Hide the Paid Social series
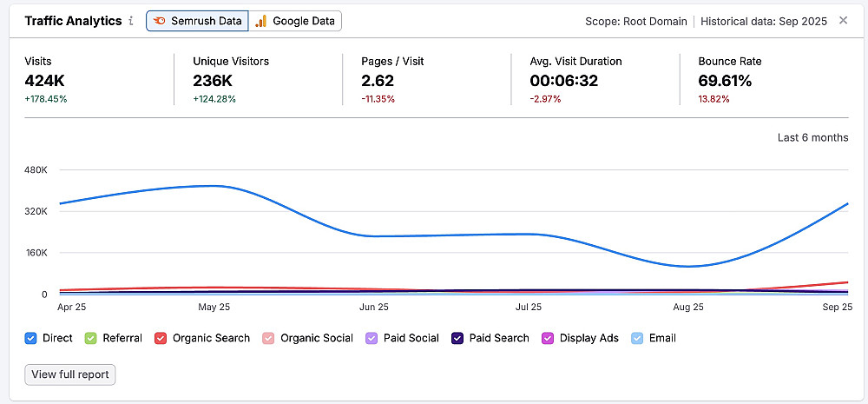The image size is (868, 404). click(372, 338)
